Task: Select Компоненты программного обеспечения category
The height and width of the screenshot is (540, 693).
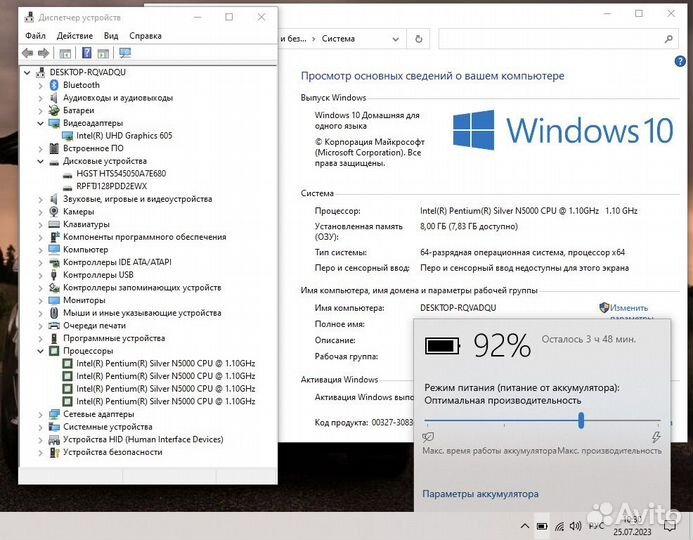Action: (x=145, y=237)
